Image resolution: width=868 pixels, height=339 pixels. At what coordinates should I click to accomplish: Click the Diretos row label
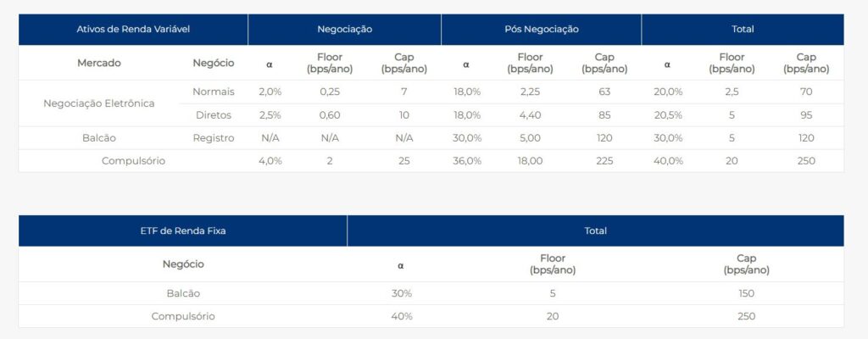(214, 115)
